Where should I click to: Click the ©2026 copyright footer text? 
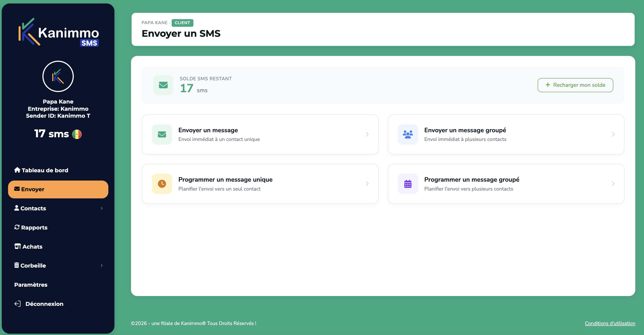pyautogui.click(x=193, y=323)
